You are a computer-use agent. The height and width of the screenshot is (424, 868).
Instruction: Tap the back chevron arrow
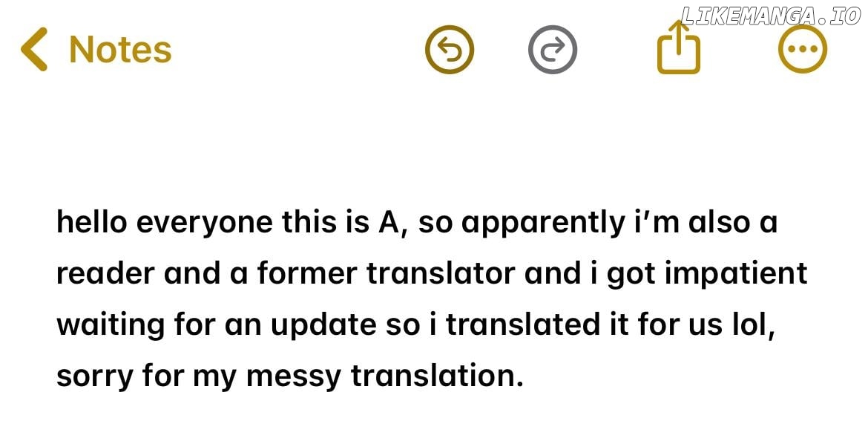[x=34, y=50]
